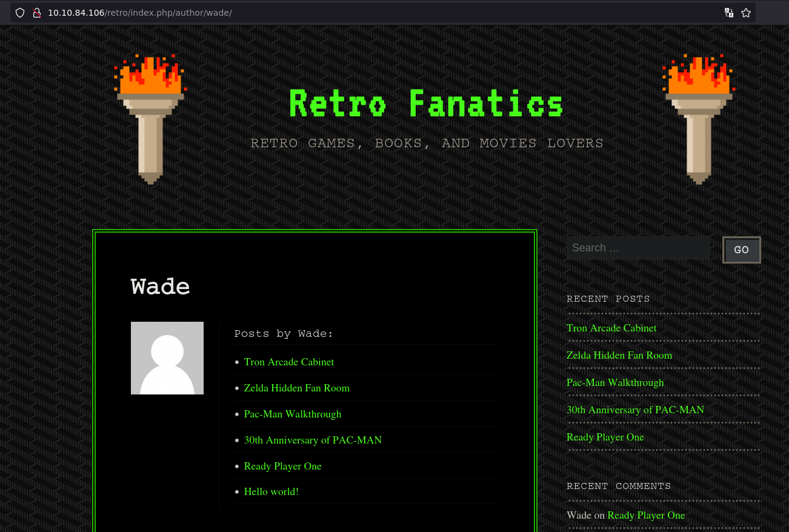Image resolution: width=789 pixels, height=532 pixels.
Task: Open Zelda Hidden Fan Room in Wade's posts
Action: [296, 388]
